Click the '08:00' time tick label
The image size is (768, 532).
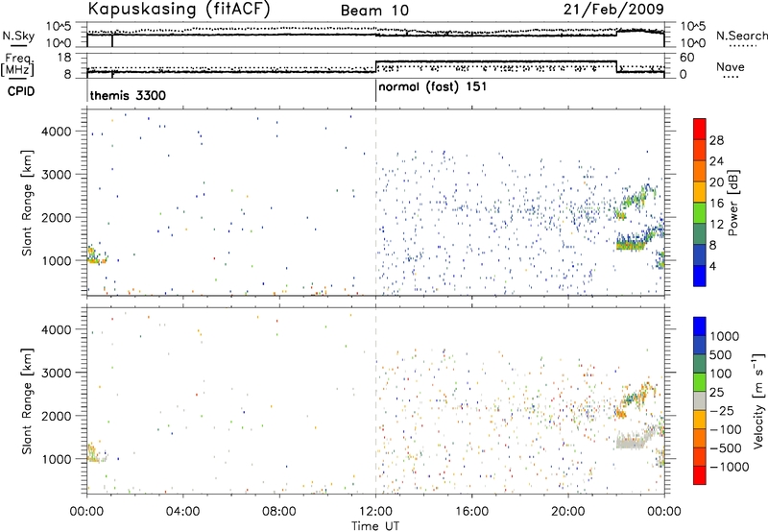coord(279,512)
